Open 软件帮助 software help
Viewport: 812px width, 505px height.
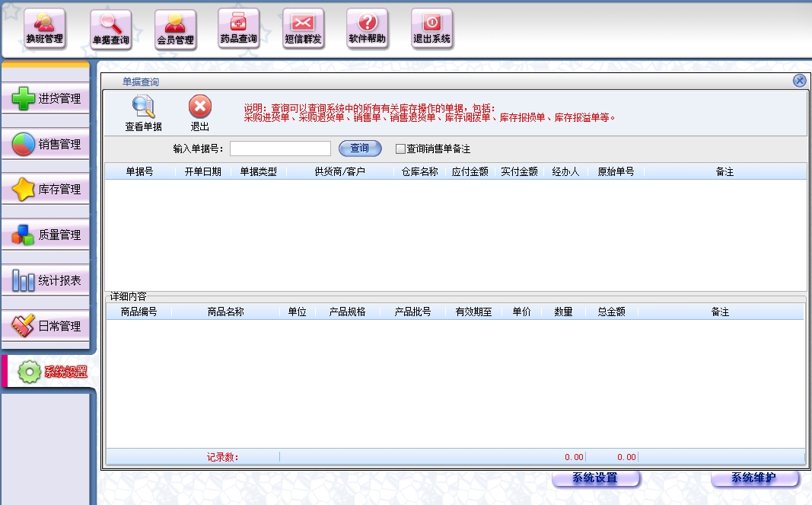(x=367, y=29)
